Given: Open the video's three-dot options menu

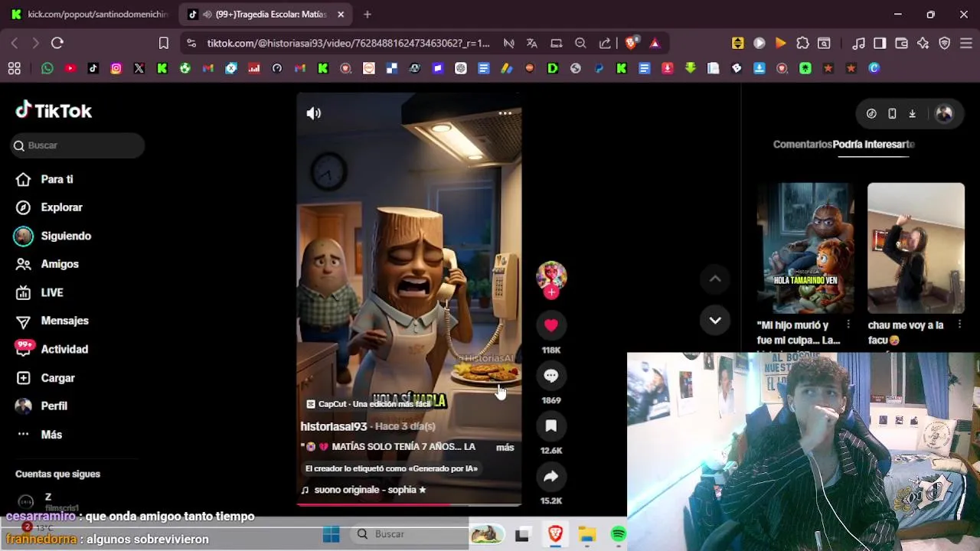Looking at the screenshot, I should (x=505, y=113).
